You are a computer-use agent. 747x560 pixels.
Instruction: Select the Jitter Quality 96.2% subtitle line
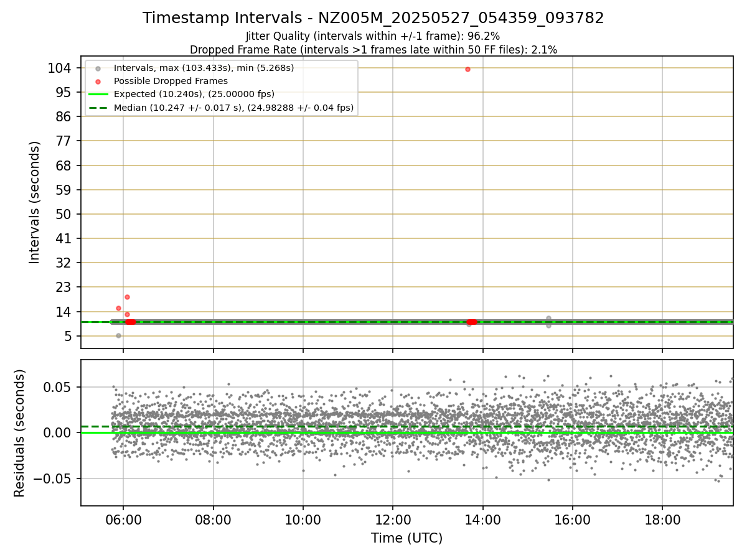(x=373, y=36)
